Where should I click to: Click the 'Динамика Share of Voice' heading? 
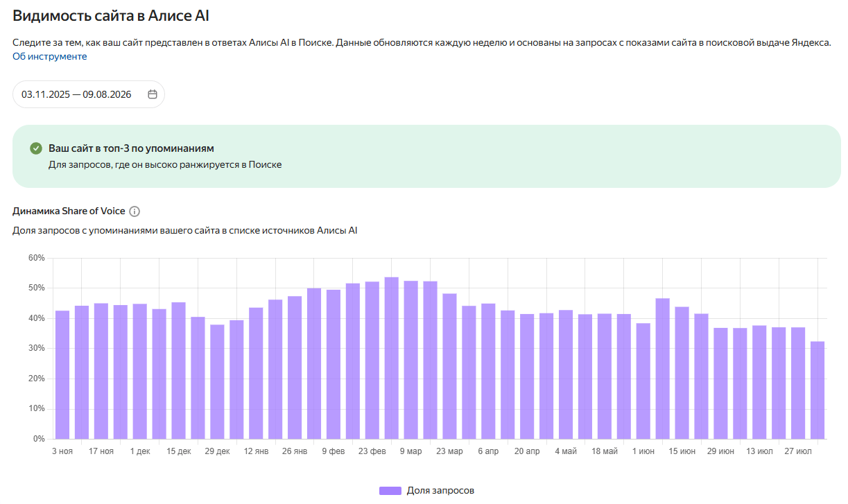(69, 211)
